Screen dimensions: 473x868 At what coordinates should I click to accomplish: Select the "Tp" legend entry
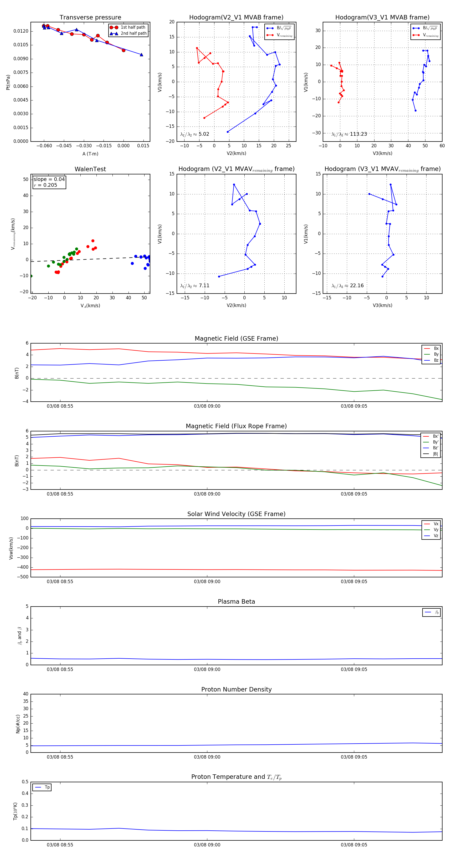tap(42, 788)
